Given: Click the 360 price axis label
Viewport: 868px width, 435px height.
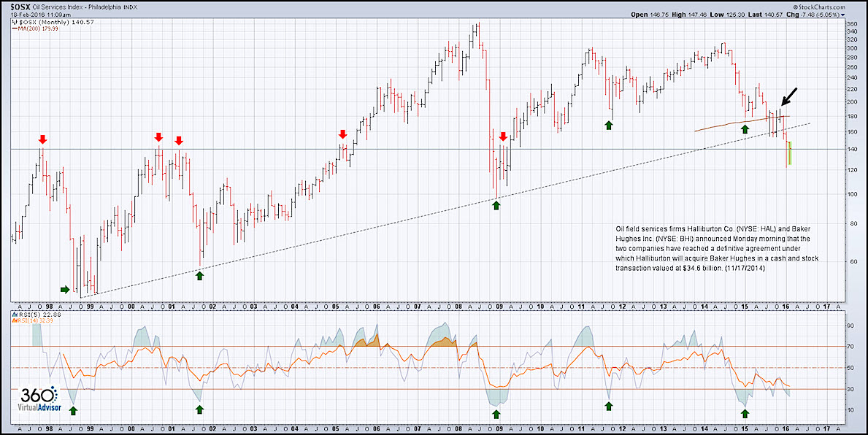Looking at the screenshot, I should [852, 24].
